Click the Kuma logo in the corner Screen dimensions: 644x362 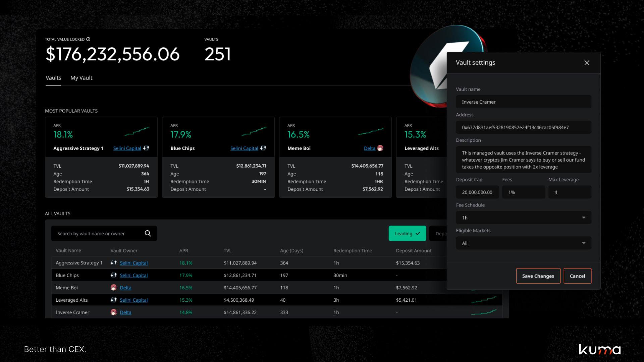click(599, 349)
